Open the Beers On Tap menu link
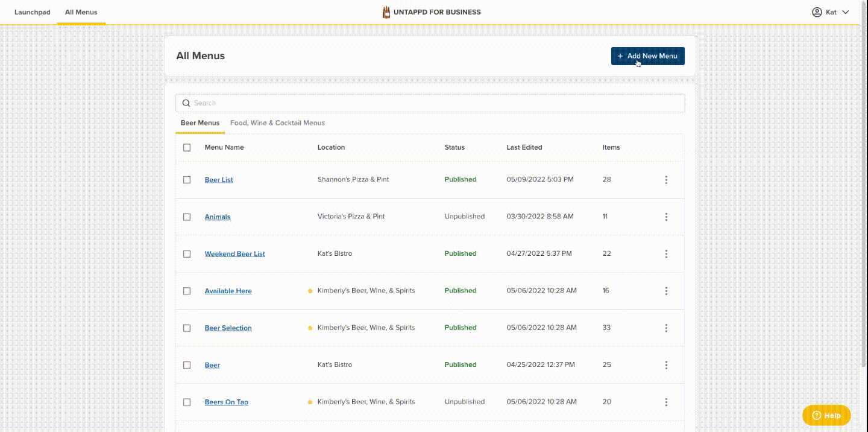The height and width of the screenshot is (432, 868). (x=227, y=402)
